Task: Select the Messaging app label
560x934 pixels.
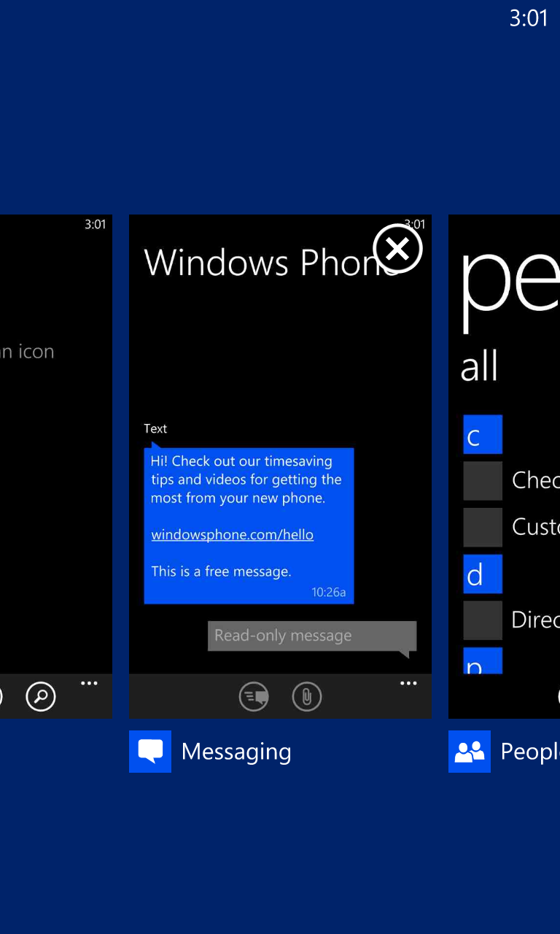Action: click(x=236, y=752)
